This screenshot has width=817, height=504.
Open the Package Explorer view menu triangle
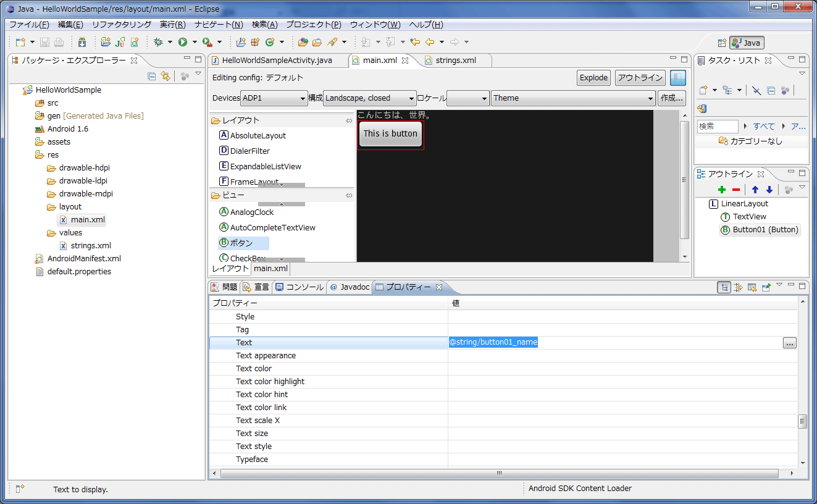pos(198,74)
